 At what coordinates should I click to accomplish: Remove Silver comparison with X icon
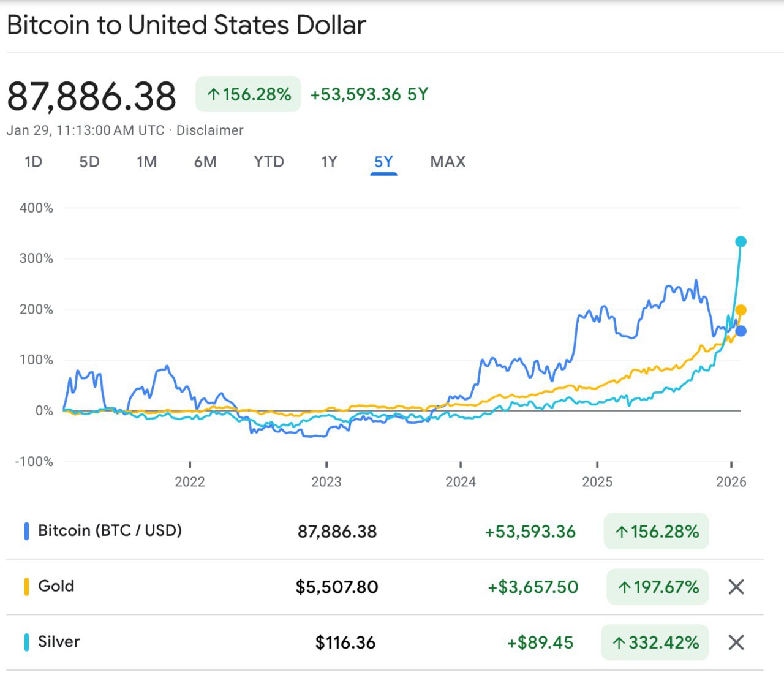coord(736,642)
